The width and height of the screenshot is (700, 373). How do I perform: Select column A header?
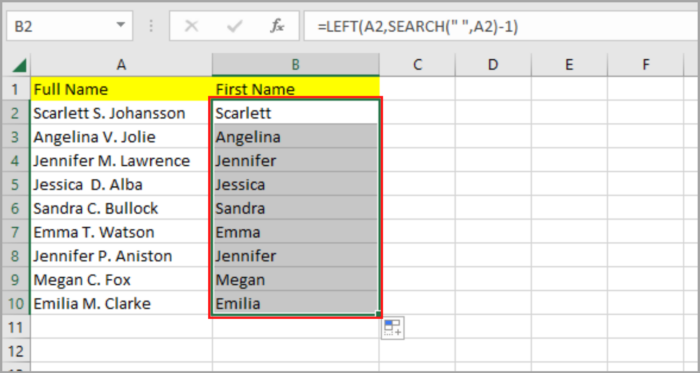[121, 65]
